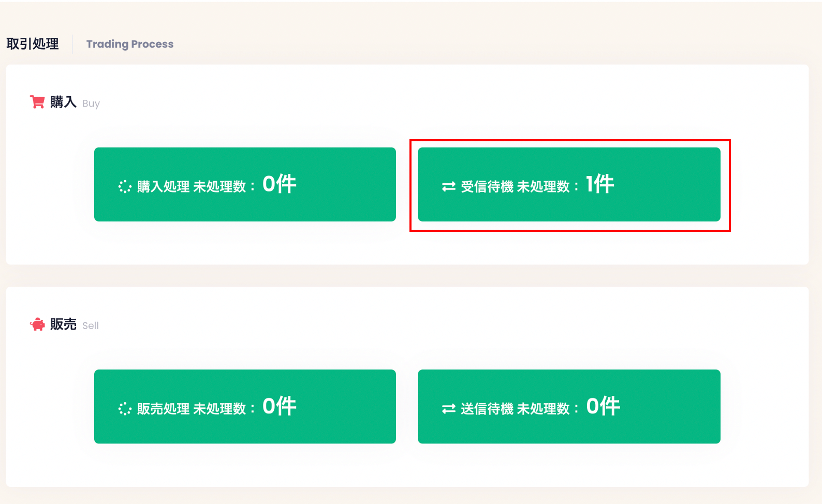The height and width of the screenshot is (504, 822).
Task: Click the red shopping cart icon
Action: (x=37, y=102)
